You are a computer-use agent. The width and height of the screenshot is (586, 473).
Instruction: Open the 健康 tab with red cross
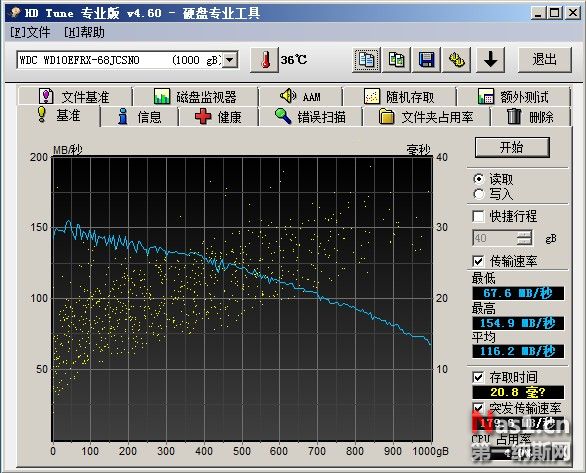click(x=218, y=117)
